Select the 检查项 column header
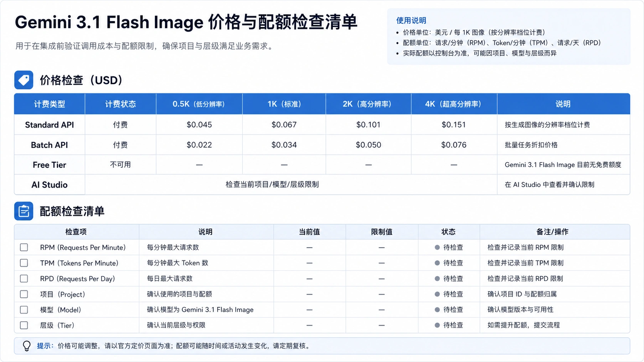The image size is (644, 362). coord(76,232)
